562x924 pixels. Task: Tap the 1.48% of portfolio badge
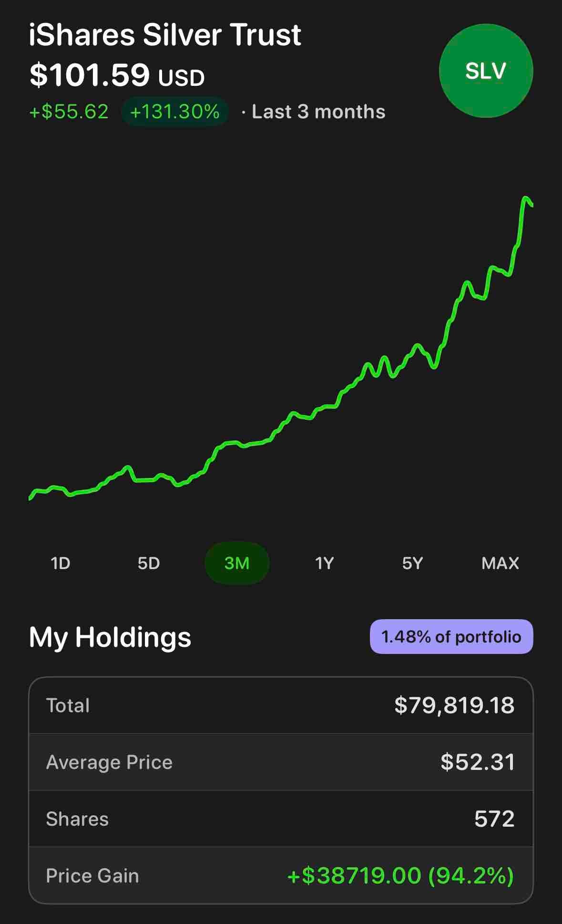click(x=451, y=637)
